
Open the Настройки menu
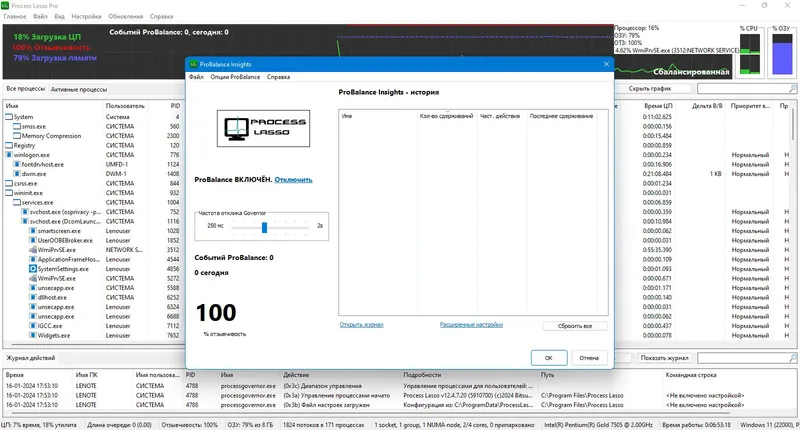pyautogui.click(x=86, y=16)
